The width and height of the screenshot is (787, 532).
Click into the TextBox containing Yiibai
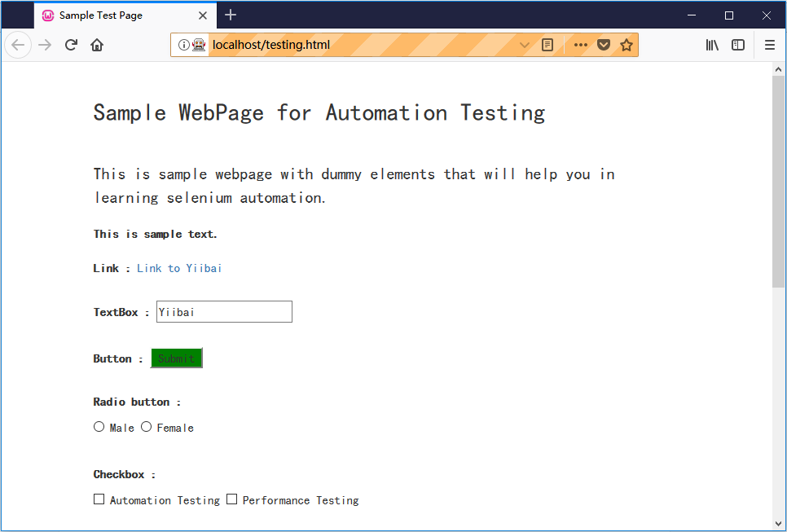pyautogui.click(x=224, y=312)
